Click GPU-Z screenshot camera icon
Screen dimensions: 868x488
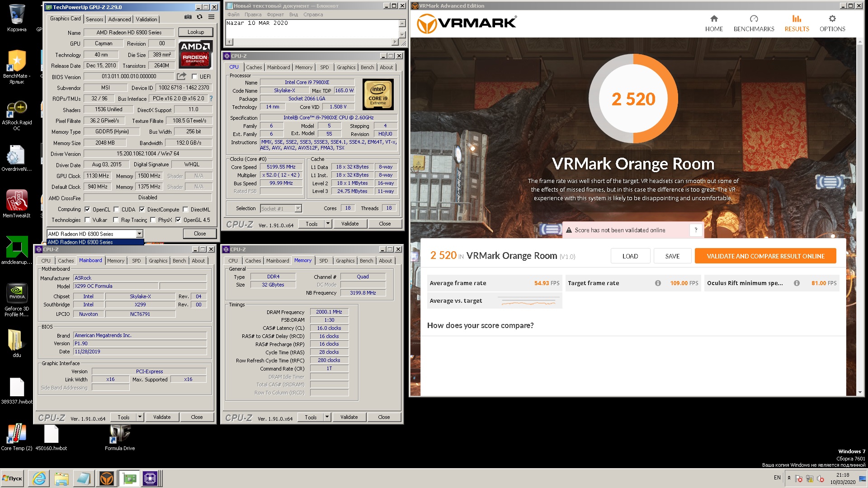pyautogui.click(x=188, y=17)
